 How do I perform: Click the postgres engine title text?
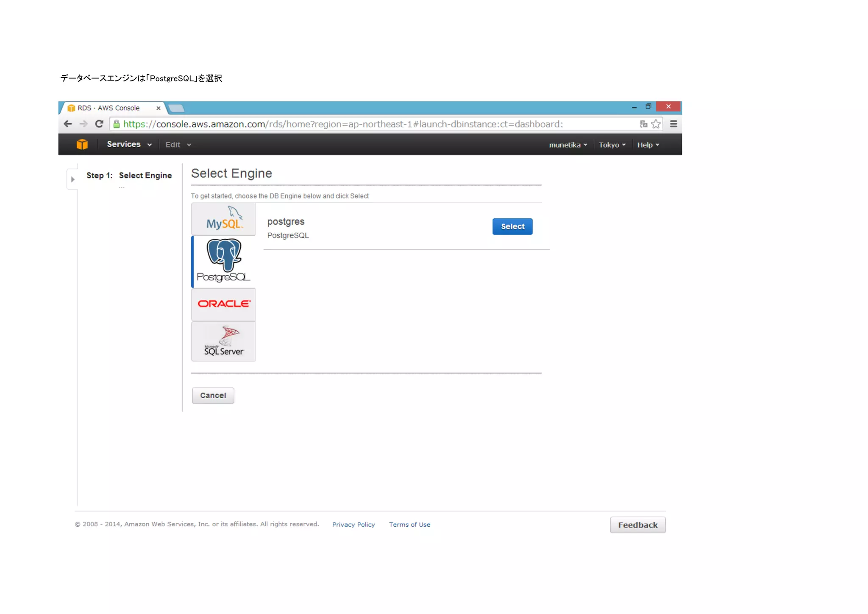click(x=286, y=222)
